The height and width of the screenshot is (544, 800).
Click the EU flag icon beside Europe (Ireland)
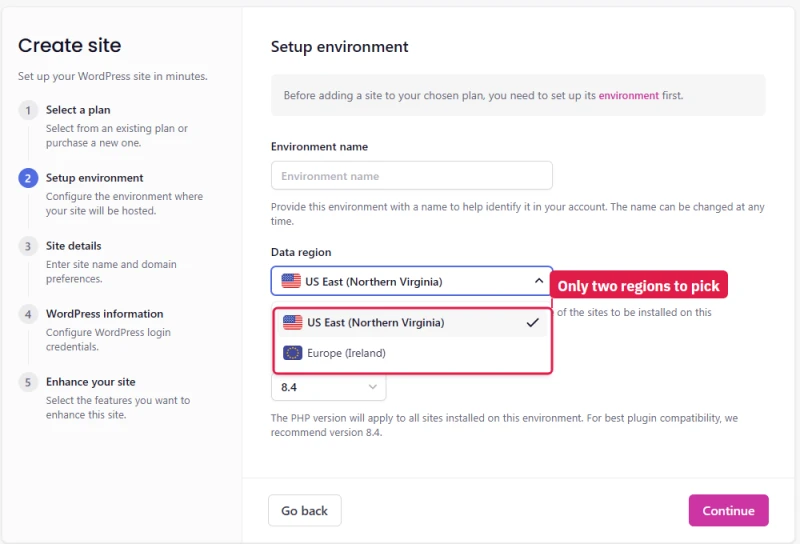(x=292, y=353)
